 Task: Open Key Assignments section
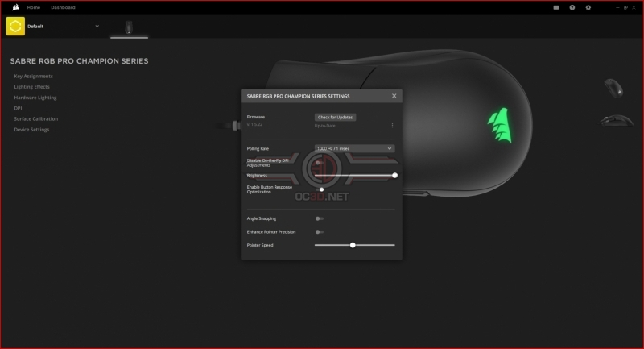tap(33, 76)
